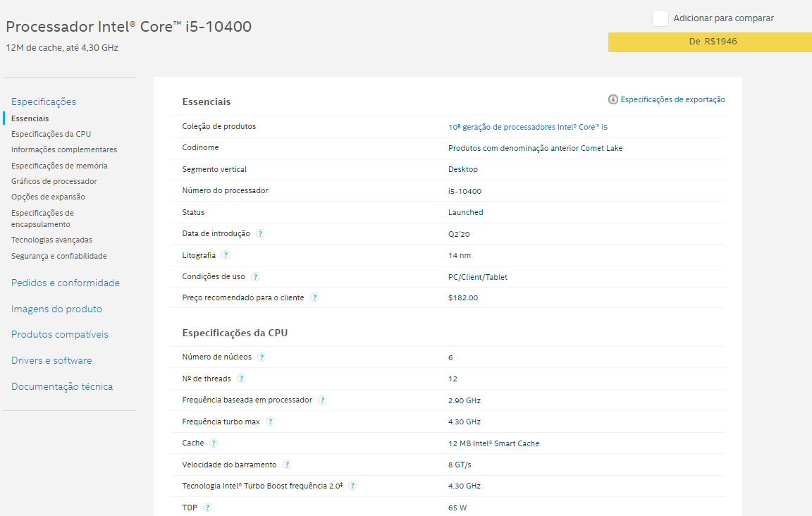Screen dimensions: 812x516
Task: Click the Q2'20 introduction date value
Action: [459, 234]
